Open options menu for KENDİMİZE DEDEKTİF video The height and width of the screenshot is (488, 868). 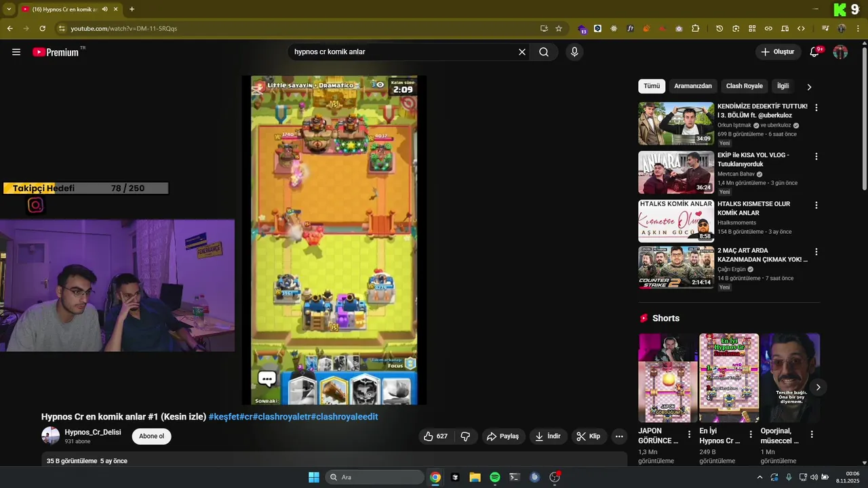(x=816, y=108)
